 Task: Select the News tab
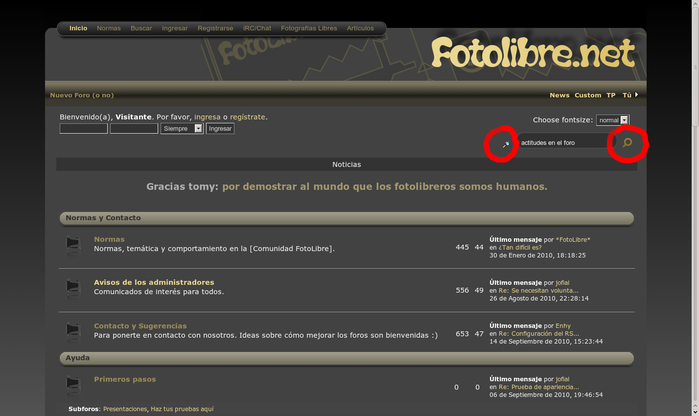tap(559, 95)
